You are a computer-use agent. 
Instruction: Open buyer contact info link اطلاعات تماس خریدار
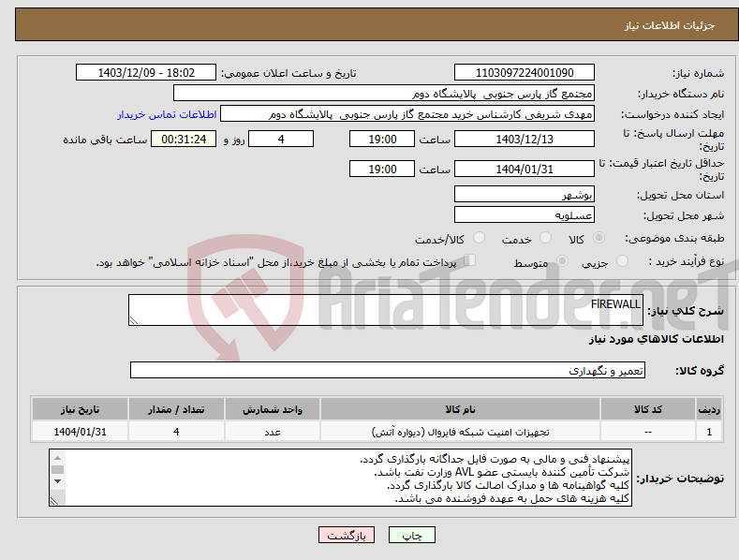click(x=167, y=114)
